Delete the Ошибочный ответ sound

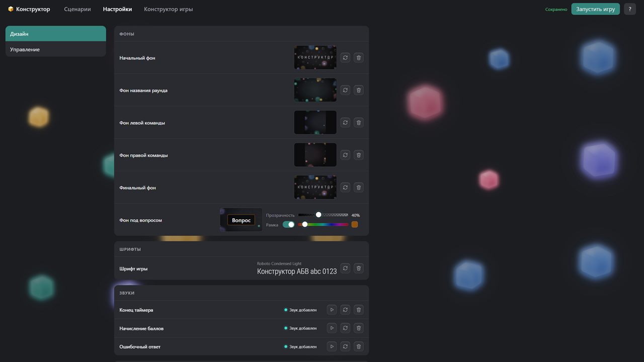358,346
